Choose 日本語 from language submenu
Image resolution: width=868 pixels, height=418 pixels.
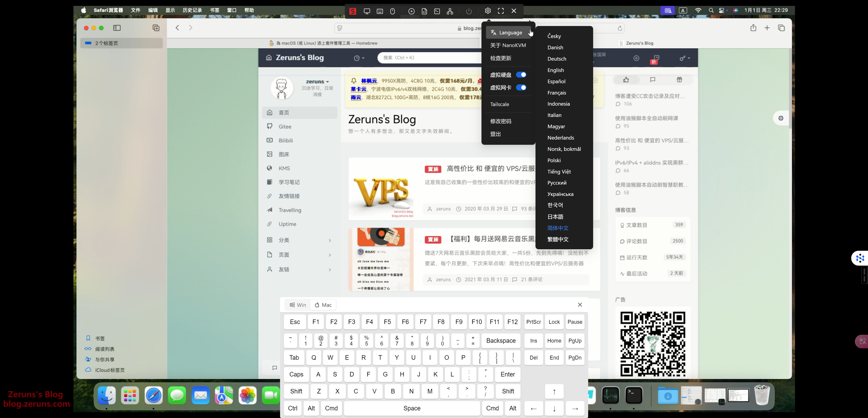(x=555, y=217)
